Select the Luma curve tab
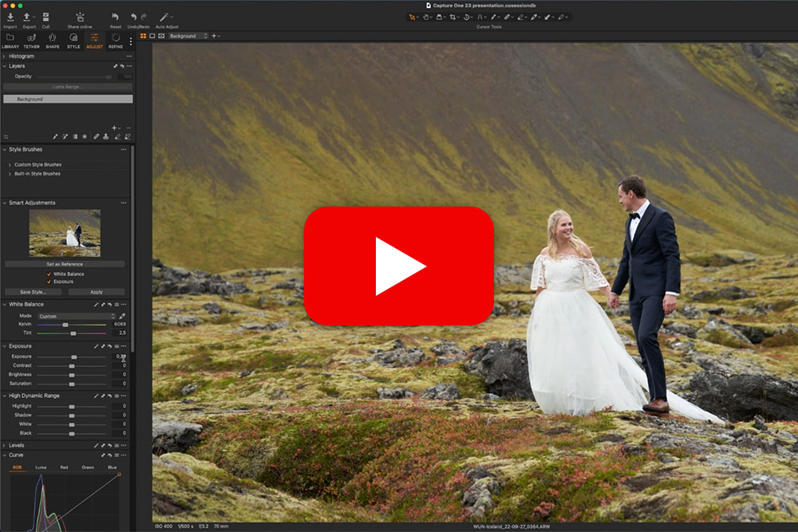Viewport: 798px width, 532px height. pyautogui.click(x=41, y=467)
